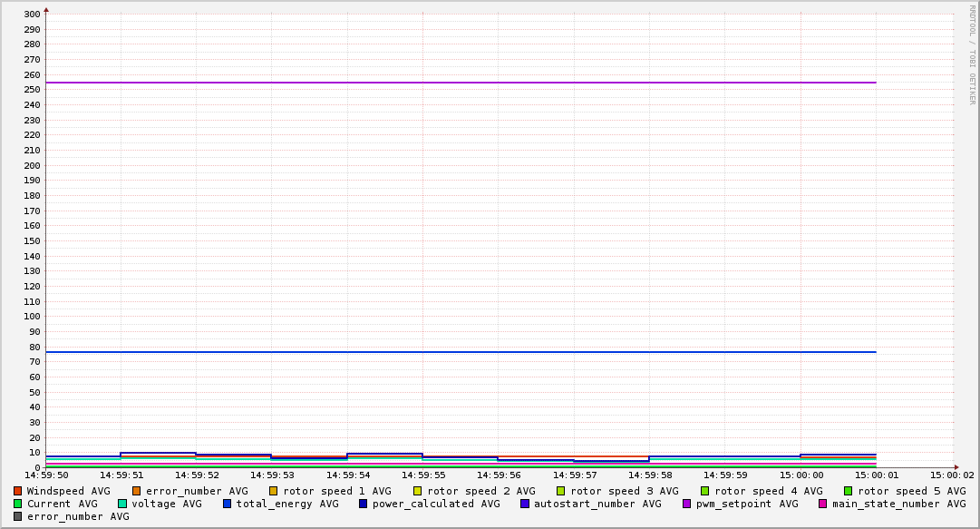
Task: Click the 'rotor speed 5 AVG' label
Action: [912, 492]
